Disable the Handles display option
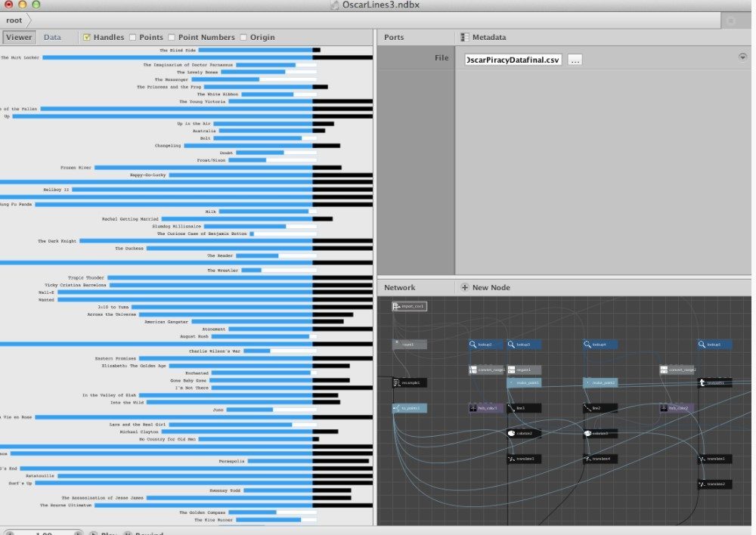The width and height of the screenshot is (756, 535). pos(88,36)
